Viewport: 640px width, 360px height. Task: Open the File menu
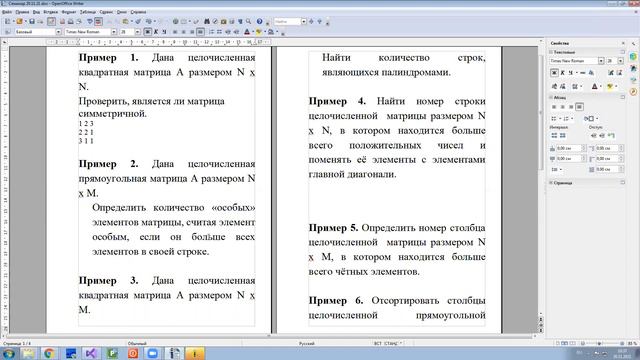point(7,12)
